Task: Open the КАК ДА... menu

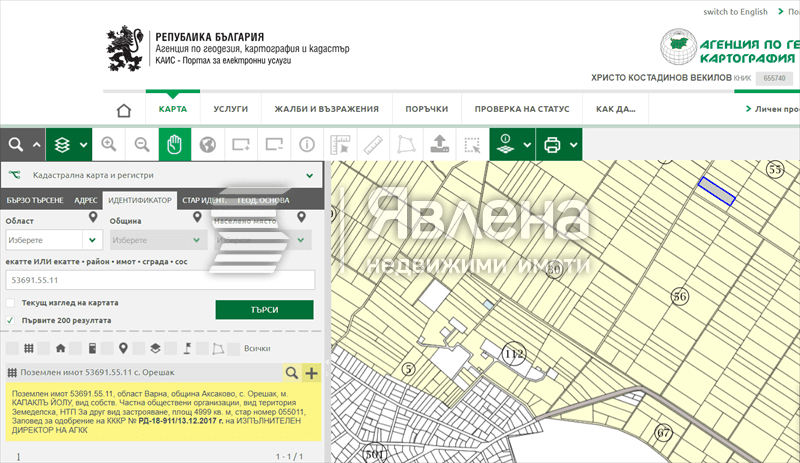Action: tap(615, 109)
